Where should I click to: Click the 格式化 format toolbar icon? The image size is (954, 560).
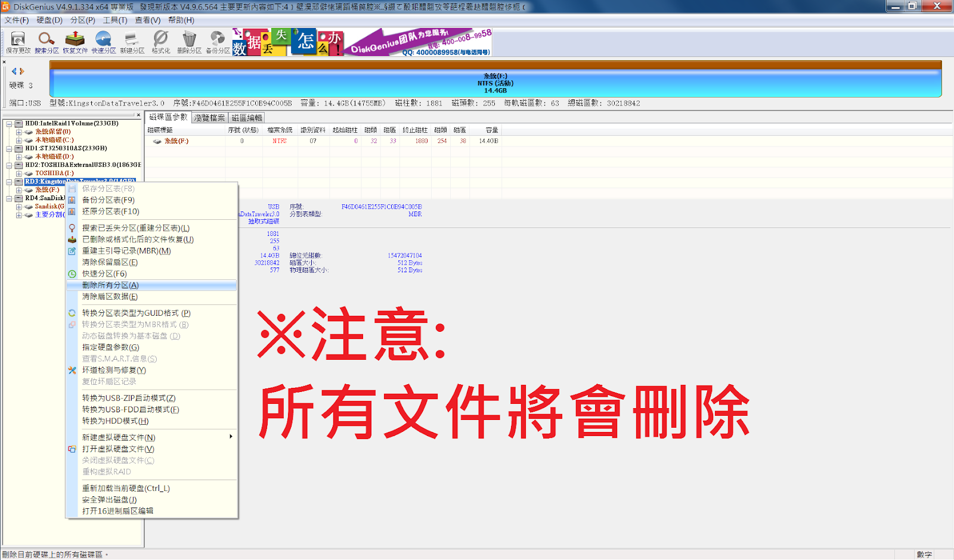tap(160, 42)
